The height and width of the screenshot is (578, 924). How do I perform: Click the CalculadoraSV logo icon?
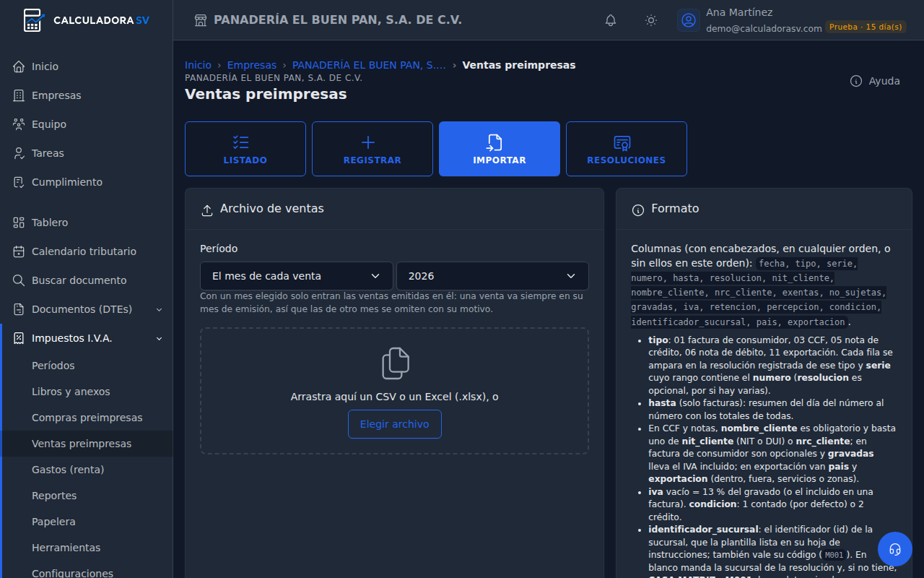click(x=34, y=20)
